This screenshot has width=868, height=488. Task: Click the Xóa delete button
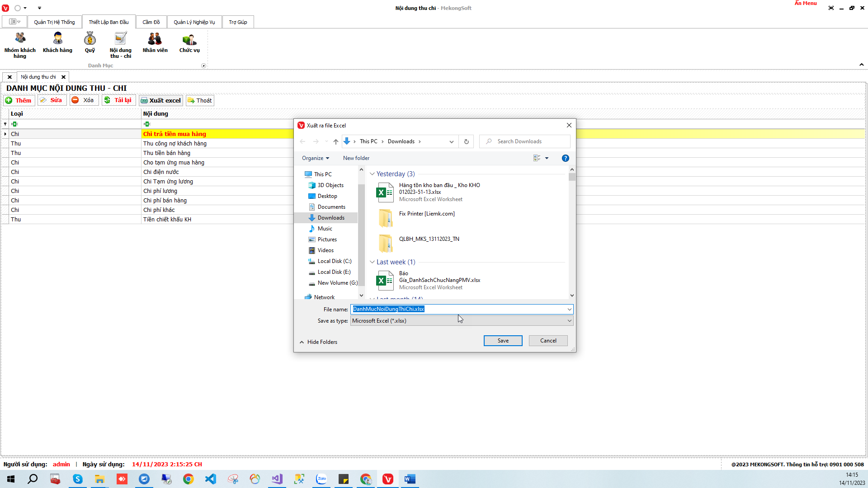pos(84,100)
